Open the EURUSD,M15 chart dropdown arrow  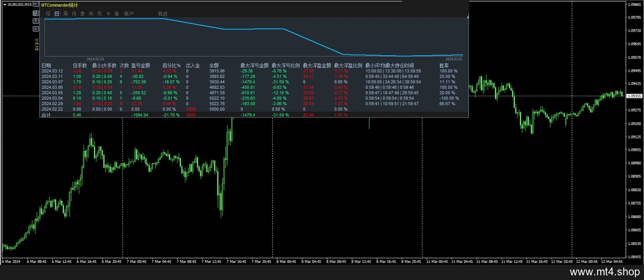[5, 5]
